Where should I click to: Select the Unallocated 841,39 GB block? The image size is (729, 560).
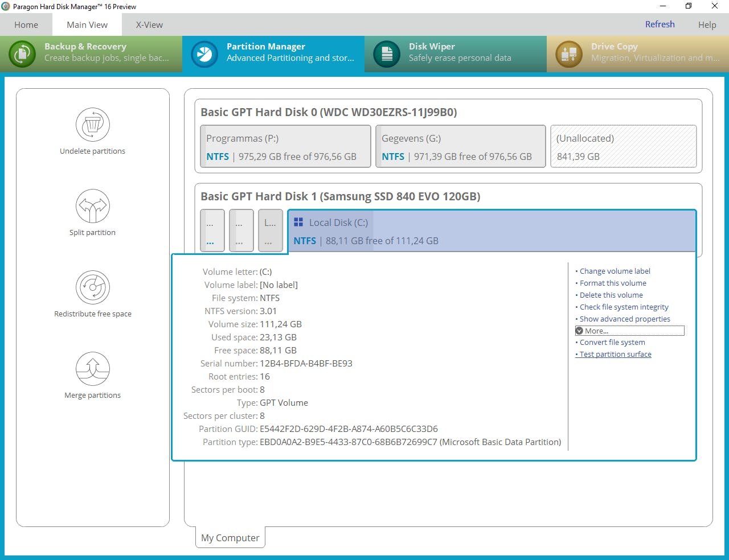pos(624,146)
